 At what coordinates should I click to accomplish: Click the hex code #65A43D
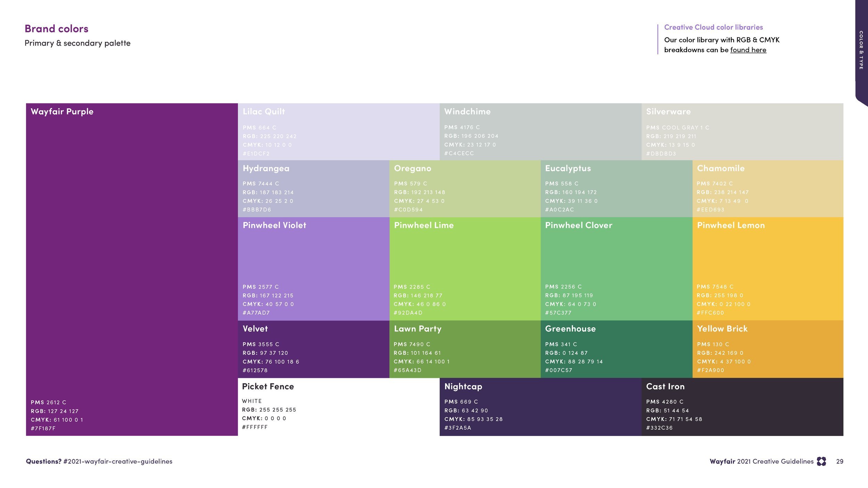point(408,370)
